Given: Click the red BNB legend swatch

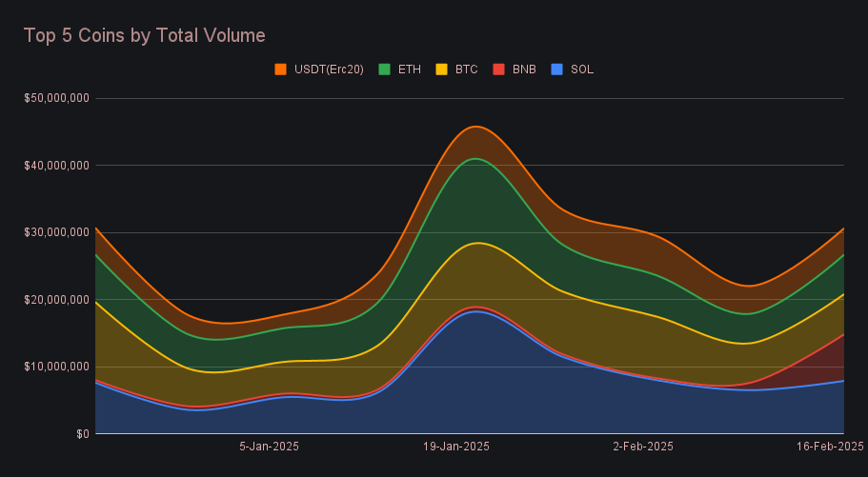Looking at the screenshot, I should (499, 70).
